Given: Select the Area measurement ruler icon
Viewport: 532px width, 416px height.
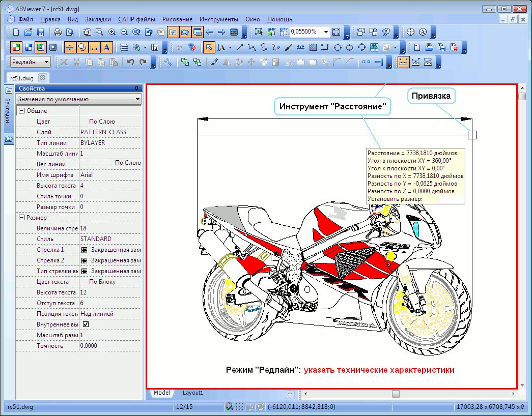Looking at the screenshot, I should pos(428,62).
